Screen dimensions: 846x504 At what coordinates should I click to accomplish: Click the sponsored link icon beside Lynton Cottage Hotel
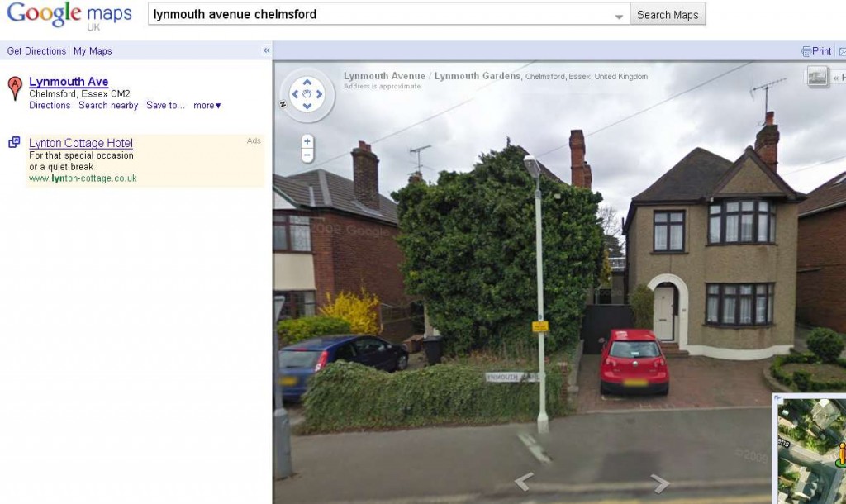[x=14, y=142]
